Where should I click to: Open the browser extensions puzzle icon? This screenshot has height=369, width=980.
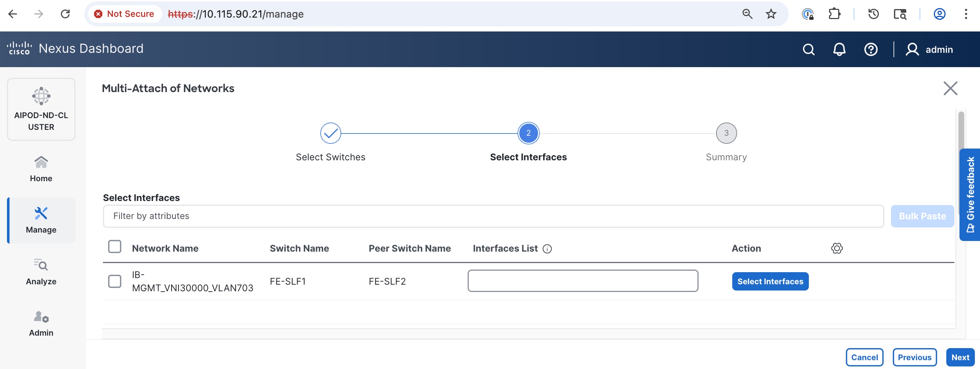tap(834, 14)
